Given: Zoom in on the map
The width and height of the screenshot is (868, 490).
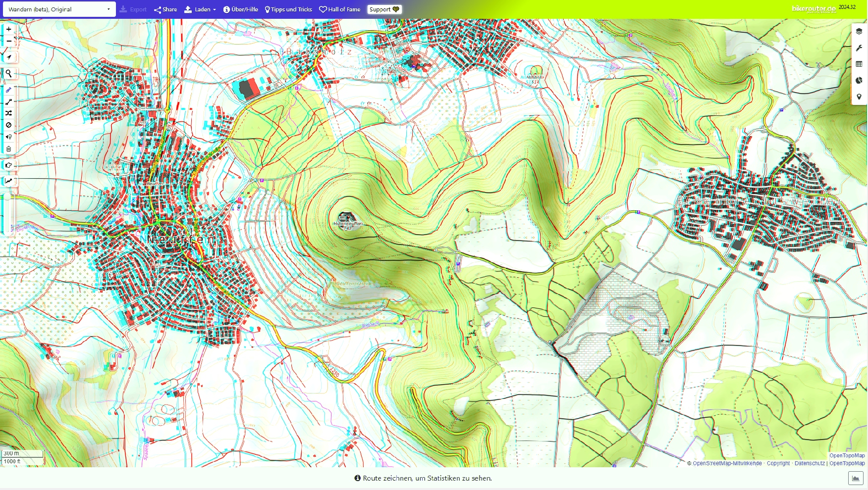Looking at the screenshot, I should 8,29.
